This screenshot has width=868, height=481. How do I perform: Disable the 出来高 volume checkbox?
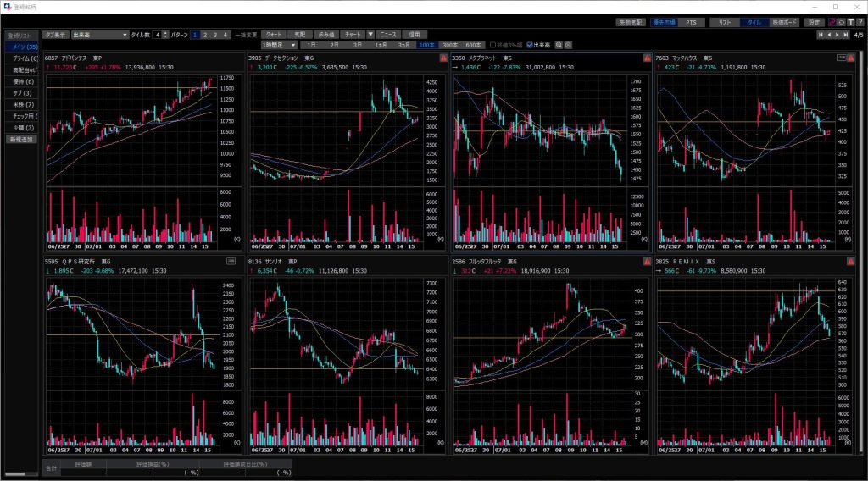530,45
